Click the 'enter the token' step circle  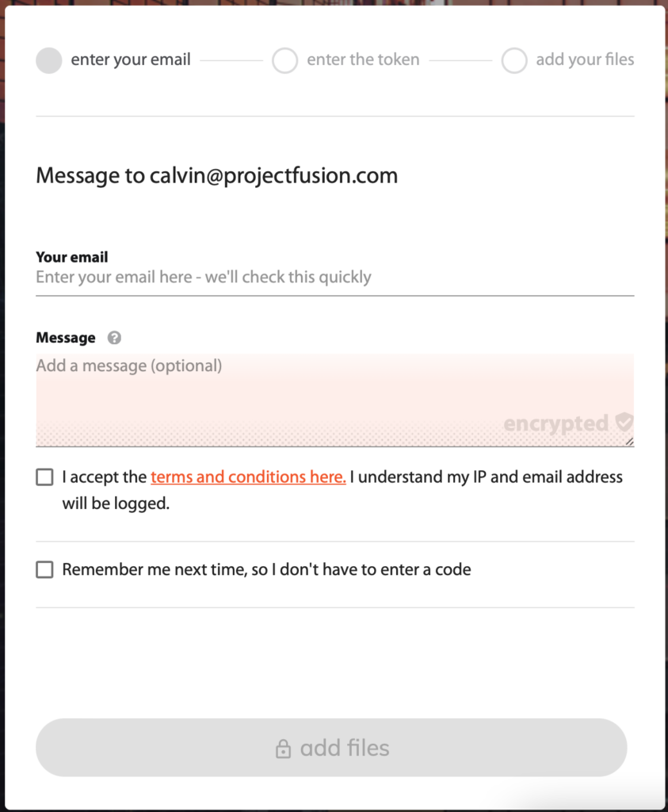pos(284,60)
